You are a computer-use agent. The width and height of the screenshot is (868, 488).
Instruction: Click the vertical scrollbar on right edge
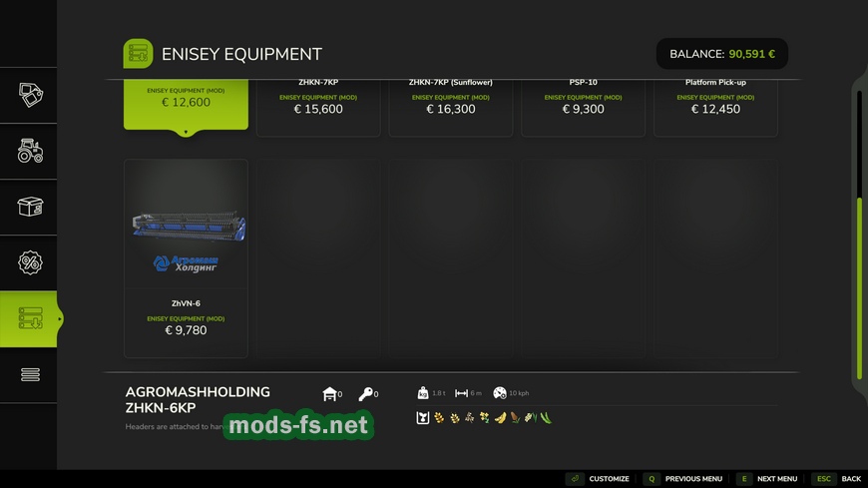coord(859,287)
